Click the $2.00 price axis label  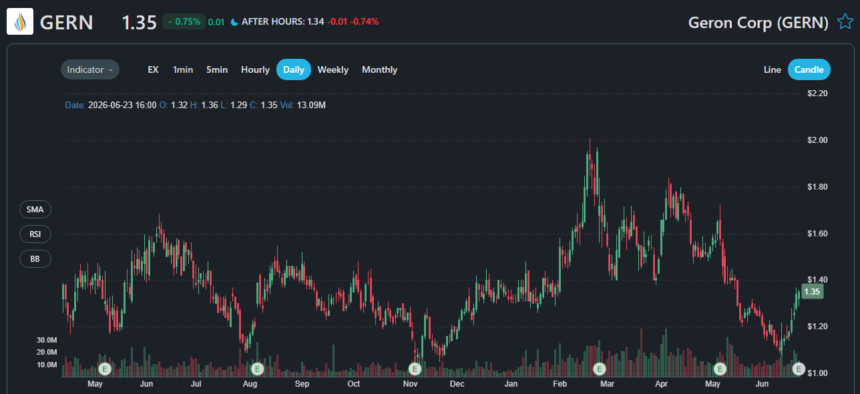point(818,140)
